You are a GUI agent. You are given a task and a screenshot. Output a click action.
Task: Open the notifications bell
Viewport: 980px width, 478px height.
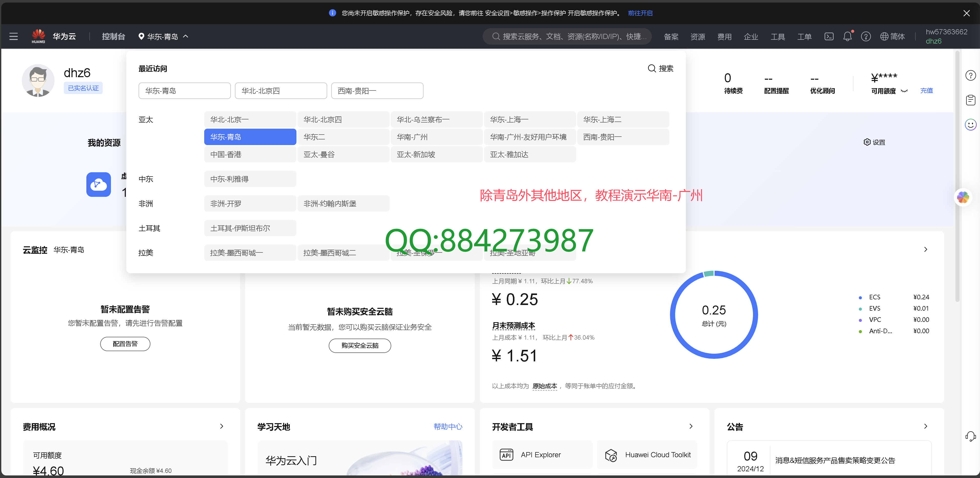pyautogui.click(x=847, y=37)
